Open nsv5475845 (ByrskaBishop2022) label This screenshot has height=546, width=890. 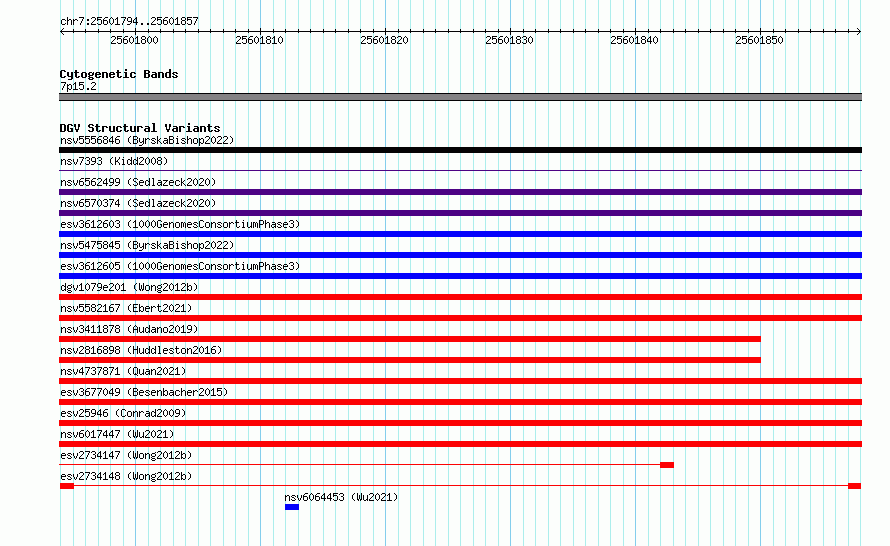[x=147, y=245]
